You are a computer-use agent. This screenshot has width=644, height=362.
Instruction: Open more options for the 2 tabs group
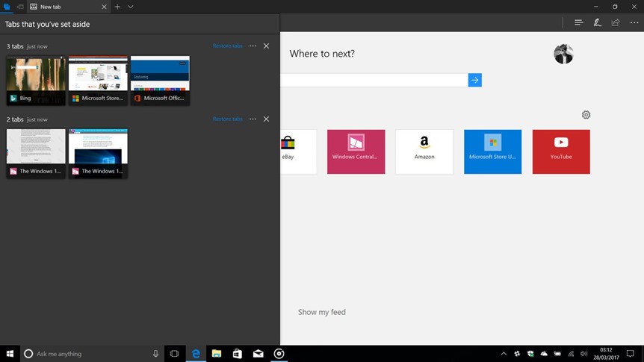coord(253,119)
